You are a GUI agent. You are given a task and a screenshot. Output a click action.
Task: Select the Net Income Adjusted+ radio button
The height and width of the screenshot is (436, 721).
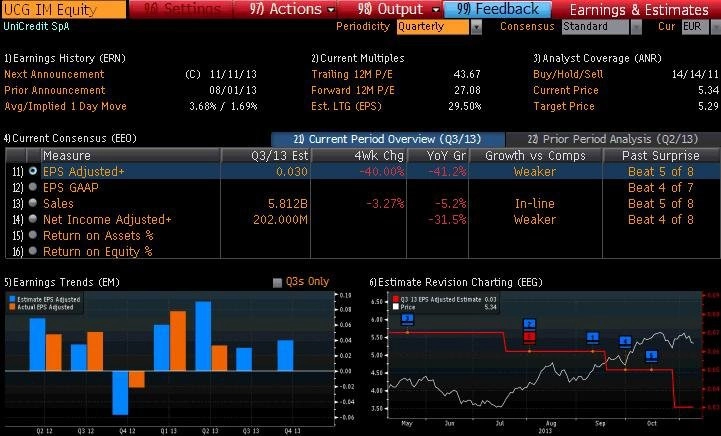pyautogui.click(x=33, y=219)
